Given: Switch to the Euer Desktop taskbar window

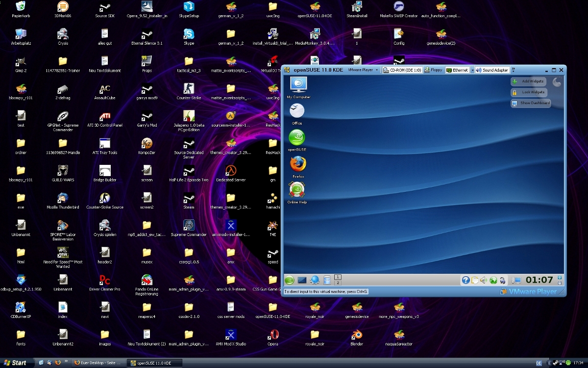Looking at the screenshot, I should point(98,363).
